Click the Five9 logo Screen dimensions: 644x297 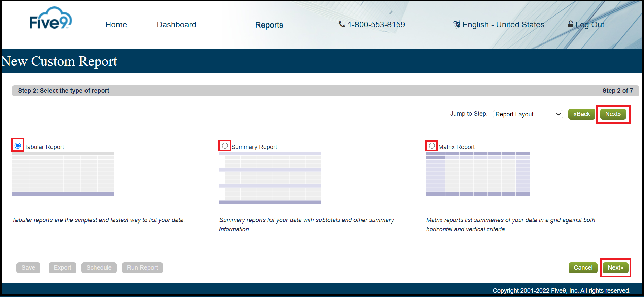(50, 19)
